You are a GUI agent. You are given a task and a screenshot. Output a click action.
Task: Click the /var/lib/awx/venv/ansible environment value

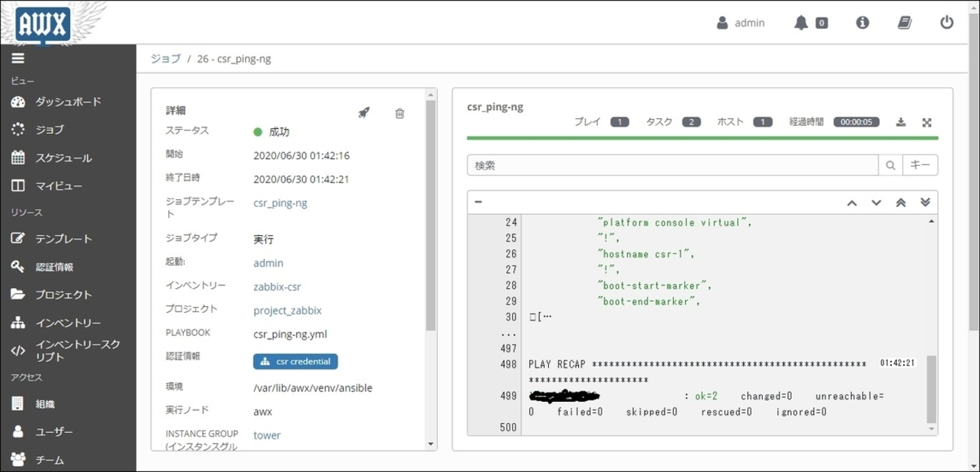click(x=313, y=388)
